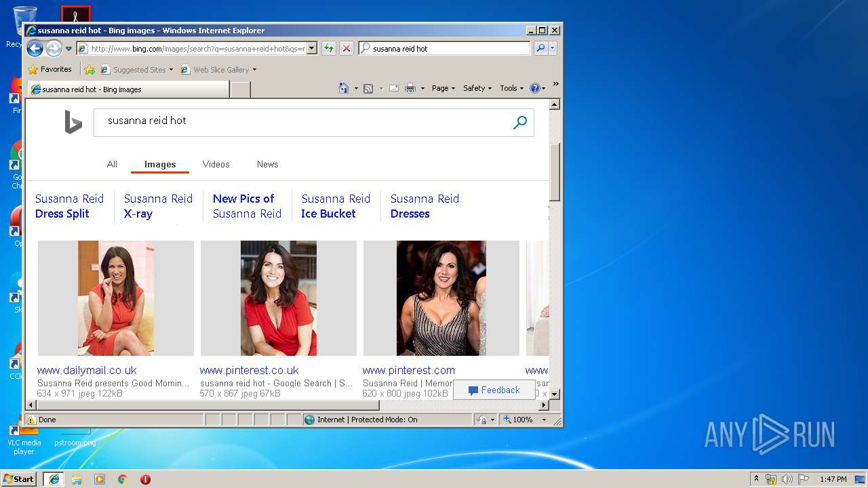The width and height of the screenshot is (868, 488).
Task: Go back with the IE Back arrow
Action: (35, 48)
